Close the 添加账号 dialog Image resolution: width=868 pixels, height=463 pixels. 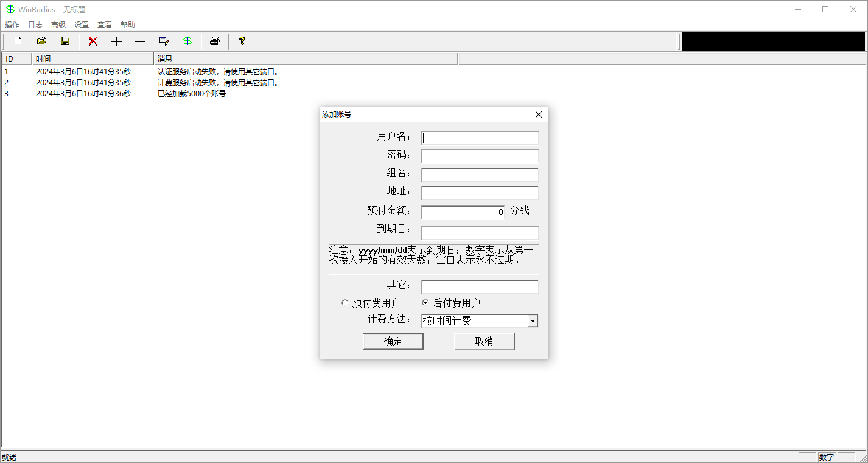click(x=538, y=115)
